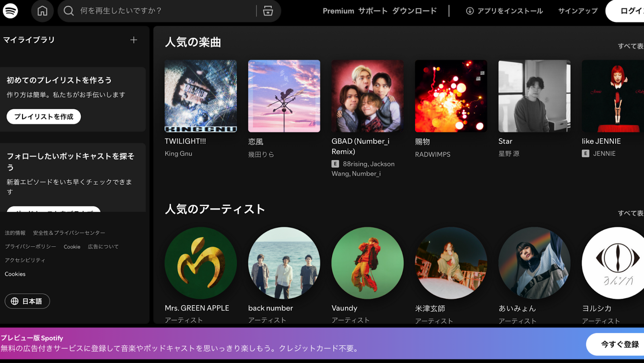Screen dimensions: 644x363
Task: Open 米津玄師 artist image
Action: (x=451, y=263)
